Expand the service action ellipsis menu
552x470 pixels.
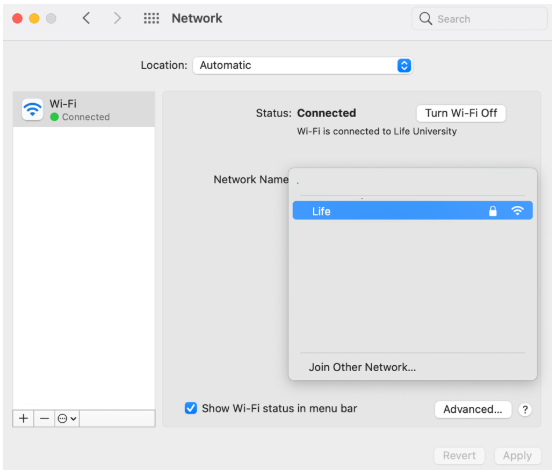pyautogui.click(x=67, y=419)
